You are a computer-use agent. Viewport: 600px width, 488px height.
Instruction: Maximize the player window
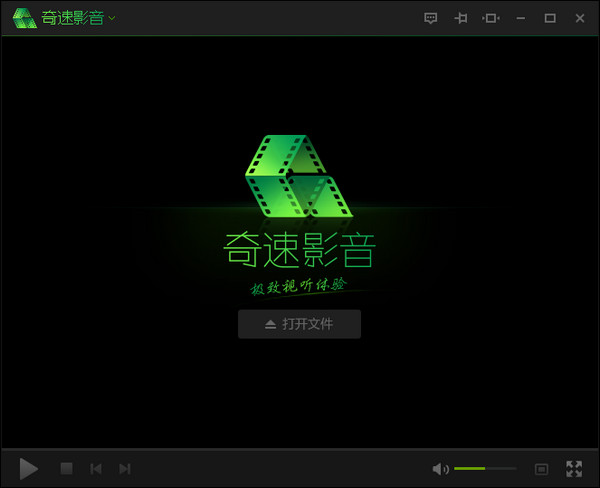pos(550,18)
